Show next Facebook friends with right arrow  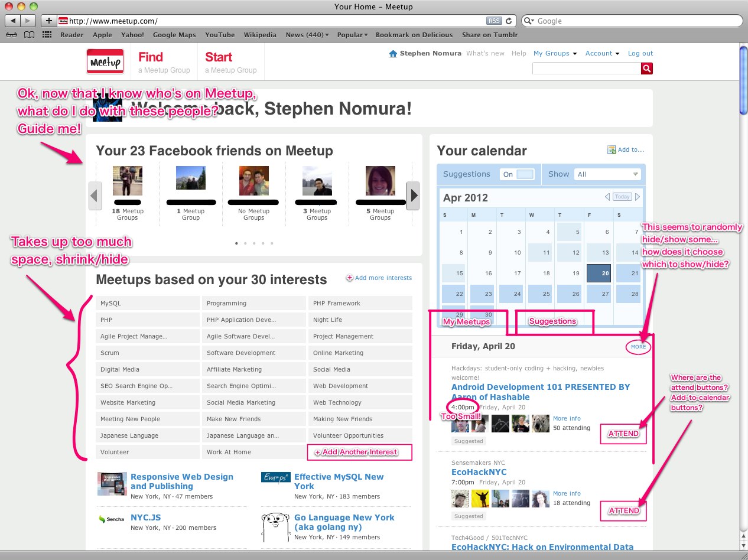pos(414,196)
